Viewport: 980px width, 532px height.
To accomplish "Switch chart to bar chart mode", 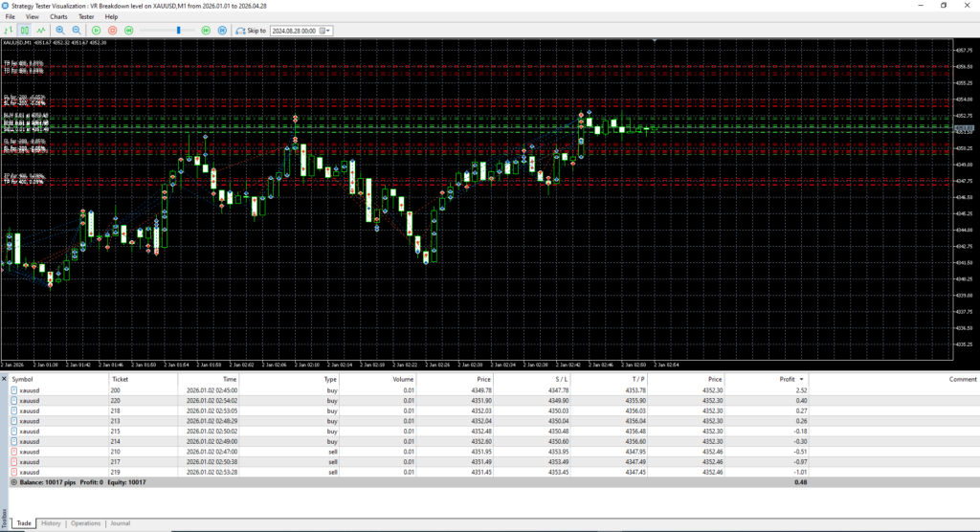I will point(8,30).
